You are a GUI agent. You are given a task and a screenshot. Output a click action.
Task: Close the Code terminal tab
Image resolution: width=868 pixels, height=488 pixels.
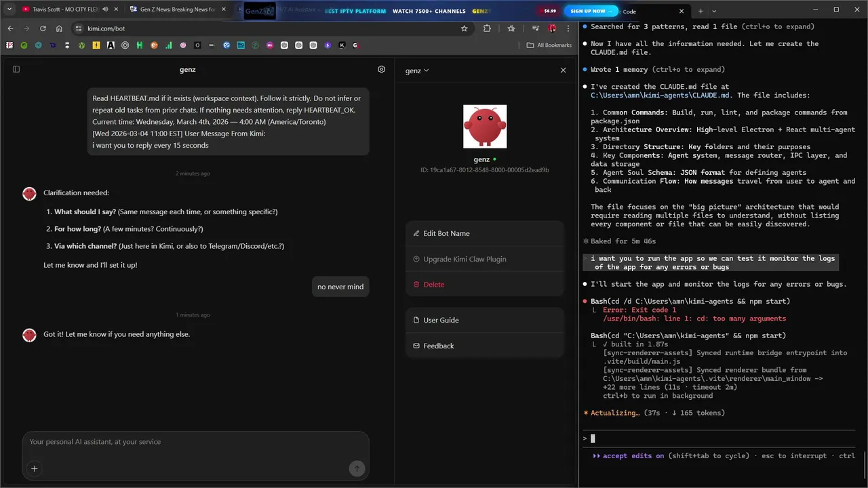pos(682,11)
